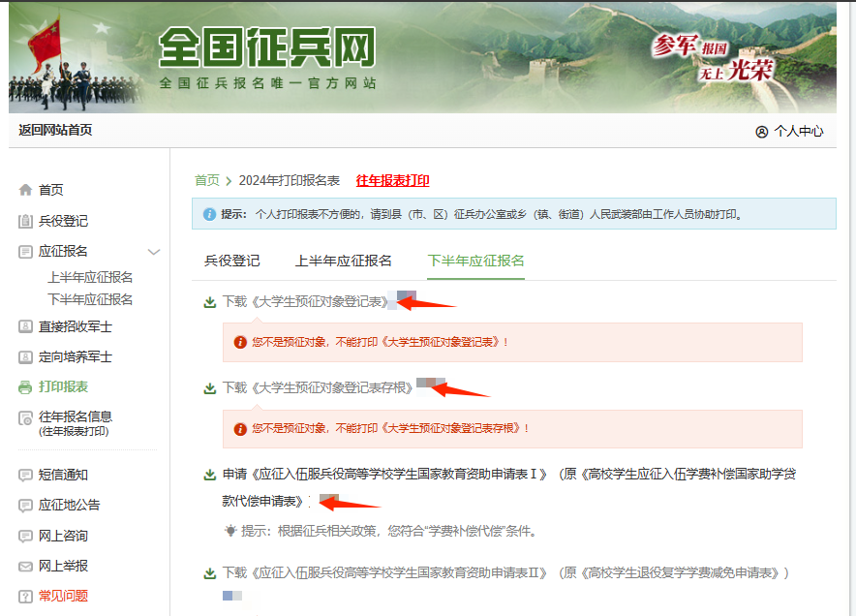
Task: Download 大学生预征对象登记表 form link
Action: coord(304,301)
